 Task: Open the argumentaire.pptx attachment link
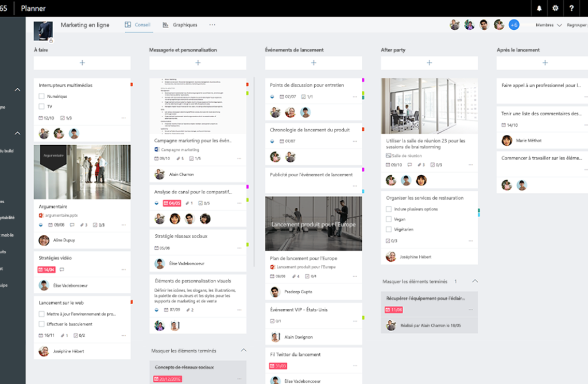coord(61,215)
